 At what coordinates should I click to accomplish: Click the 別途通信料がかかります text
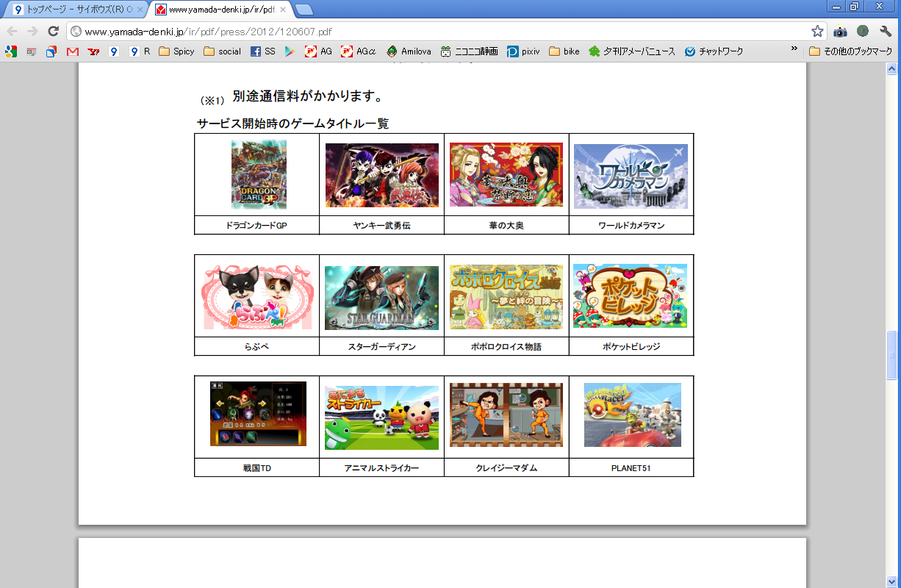[307, 96]
